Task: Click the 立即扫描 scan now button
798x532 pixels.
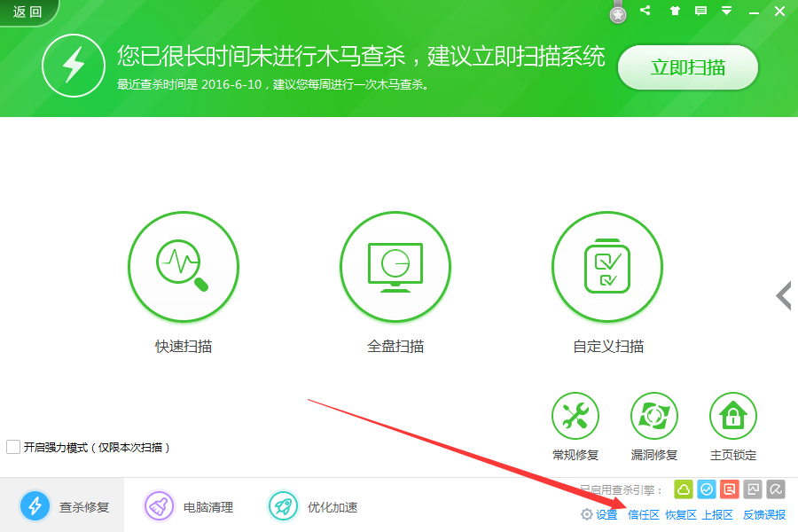Action: 687,67
